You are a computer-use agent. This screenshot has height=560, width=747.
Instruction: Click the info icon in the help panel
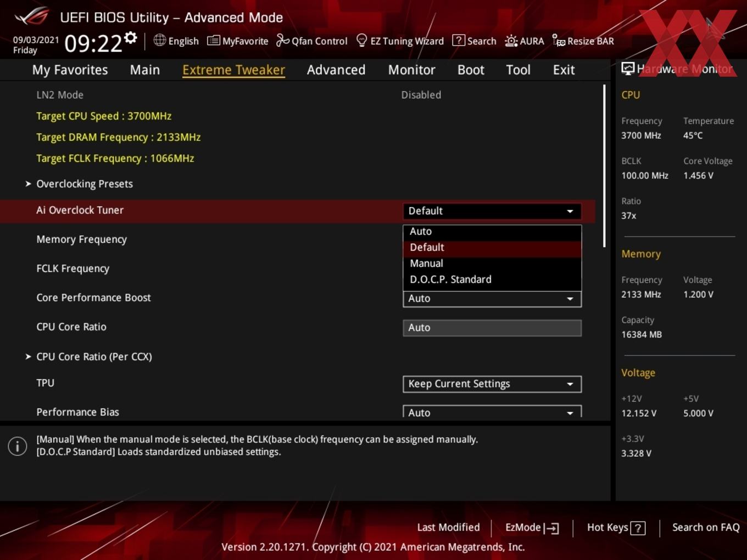tap(18, 446)
